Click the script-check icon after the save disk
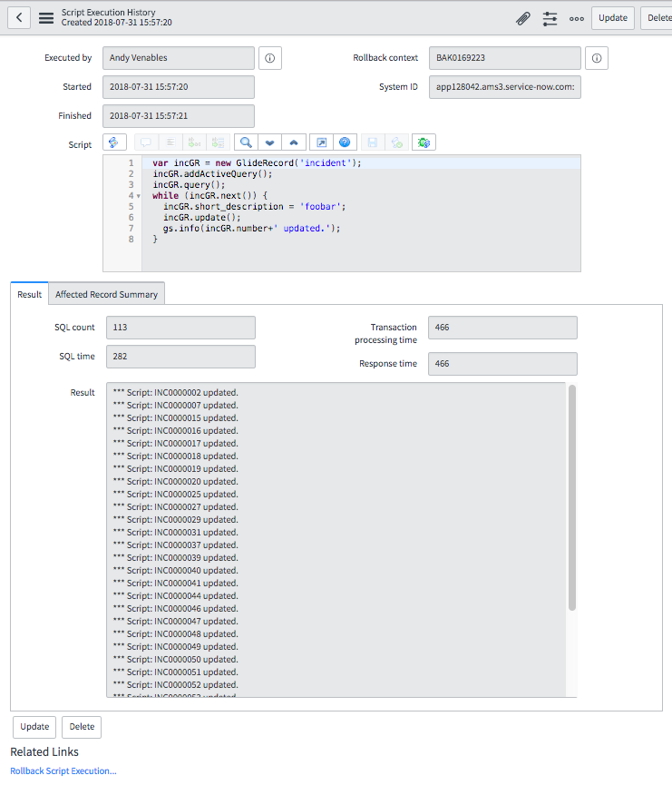The height and width of the screenshot is (785, 672). (397, 142)
